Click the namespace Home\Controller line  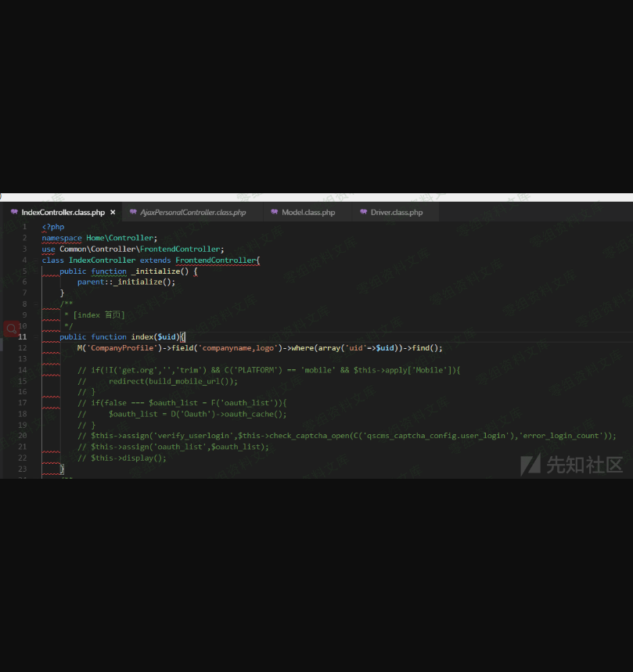(99, 238)
